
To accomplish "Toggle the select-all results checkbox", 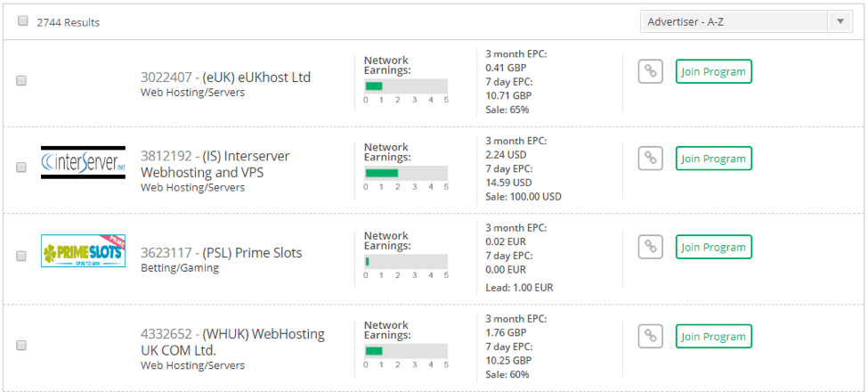I will click(23, 21).
